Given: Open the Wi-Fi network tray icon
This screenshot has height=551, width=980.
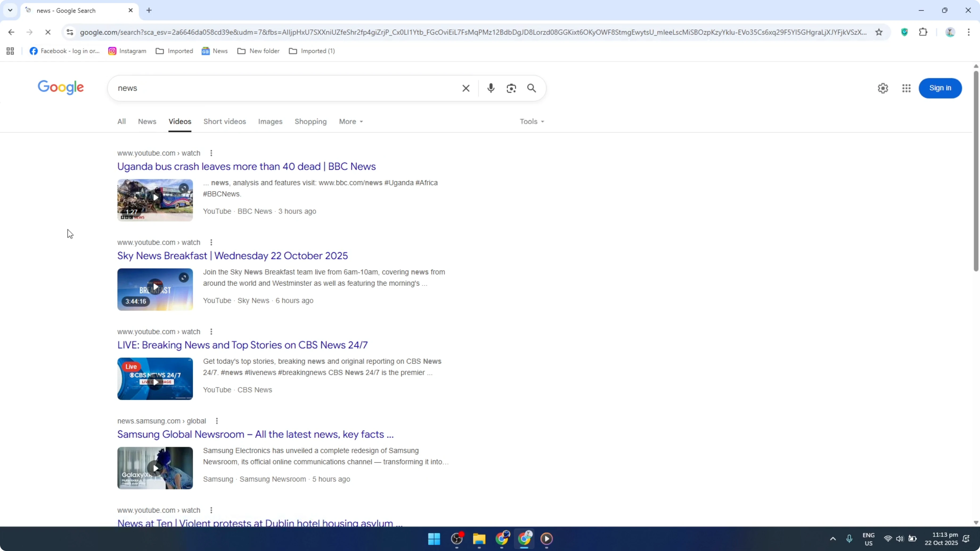Looking at the screenshot, I should point(888,539).
